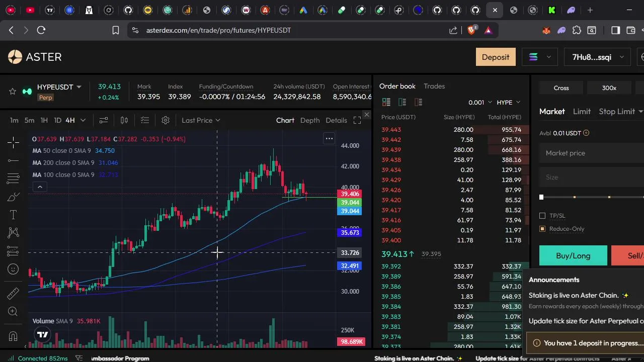Show both bids and asks order book view

[x=386, y=102]
